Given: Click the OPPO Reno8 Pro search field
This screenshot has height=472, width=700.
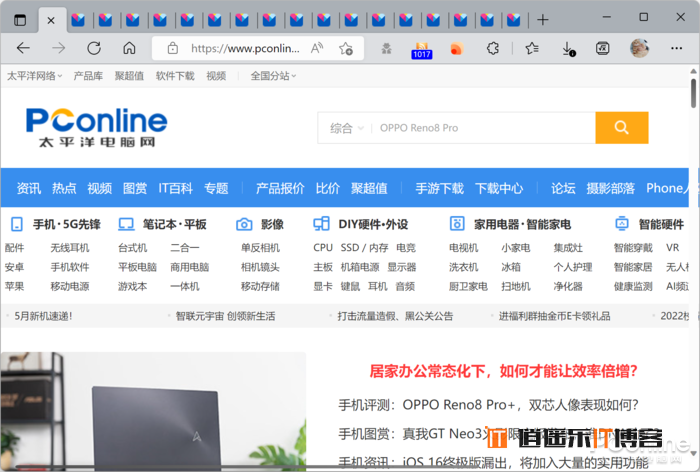Looking at the screenshot, I should click(480, 128).
